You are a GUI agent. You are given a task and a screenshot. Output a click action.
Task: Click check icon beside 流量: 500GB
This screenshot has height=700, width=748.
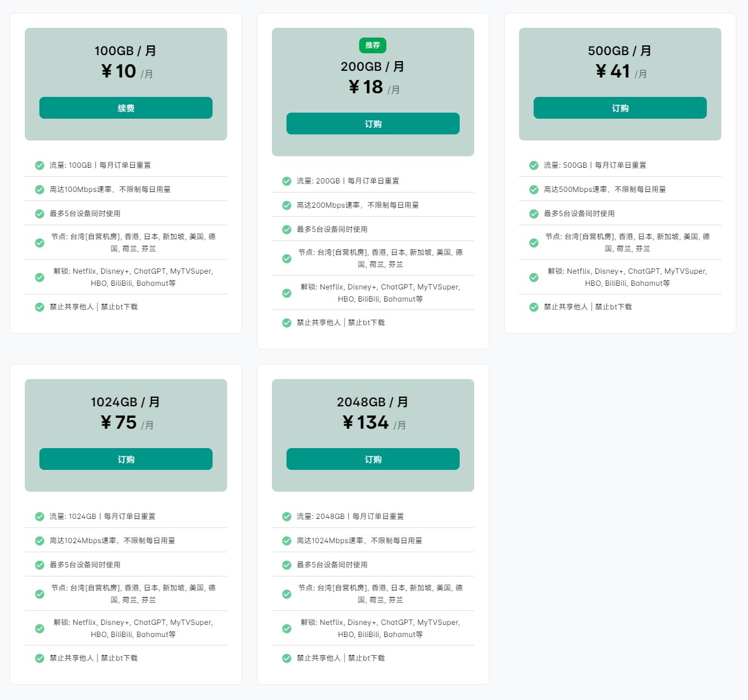534,165
